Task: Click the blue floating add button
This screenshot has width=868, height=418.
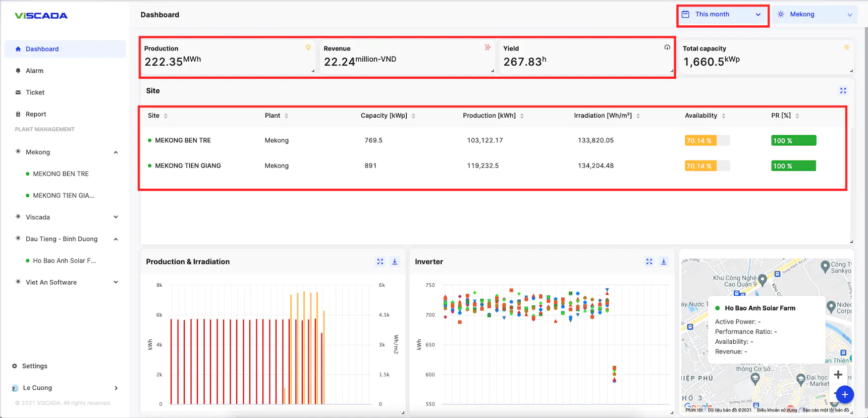Action: pos(844,394)
